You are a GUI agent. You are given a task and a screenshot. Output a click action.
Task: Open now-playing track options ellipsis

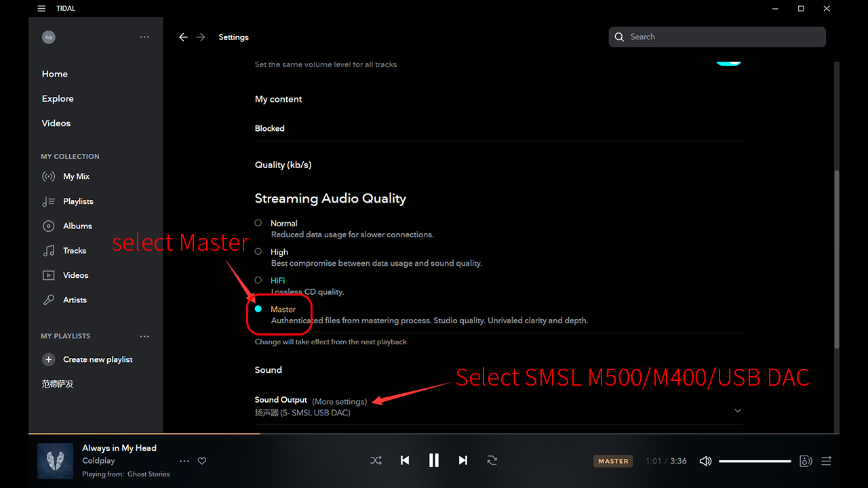(x=184, y=461)
